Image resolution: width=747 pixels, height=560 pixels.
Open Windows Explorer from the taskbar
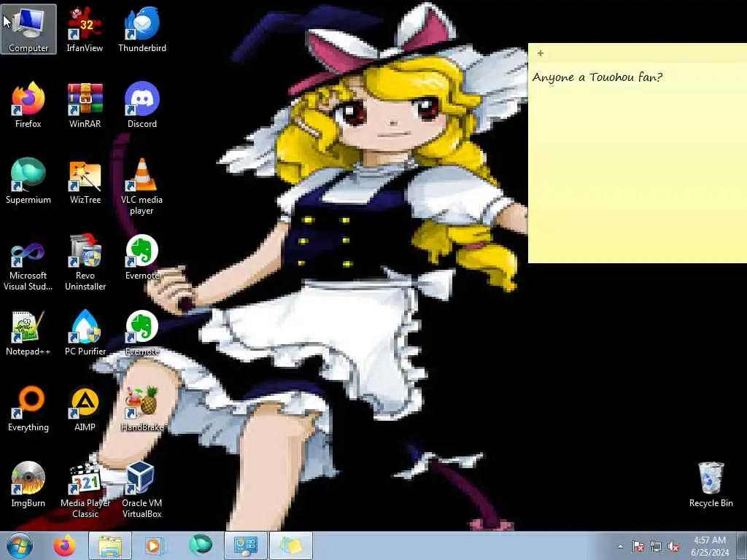(x=110, y=545)
